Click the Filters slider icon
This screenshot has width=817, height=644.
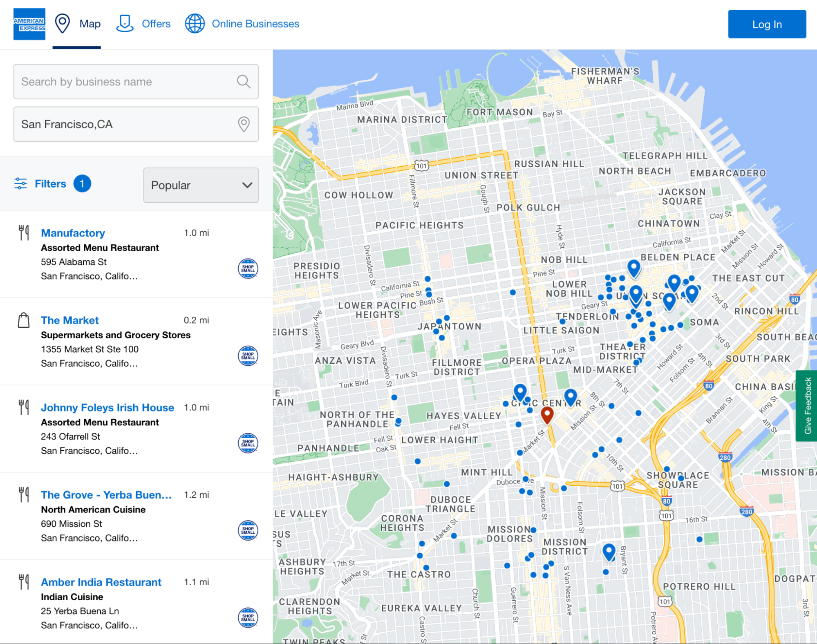click(x=20, y=184)
